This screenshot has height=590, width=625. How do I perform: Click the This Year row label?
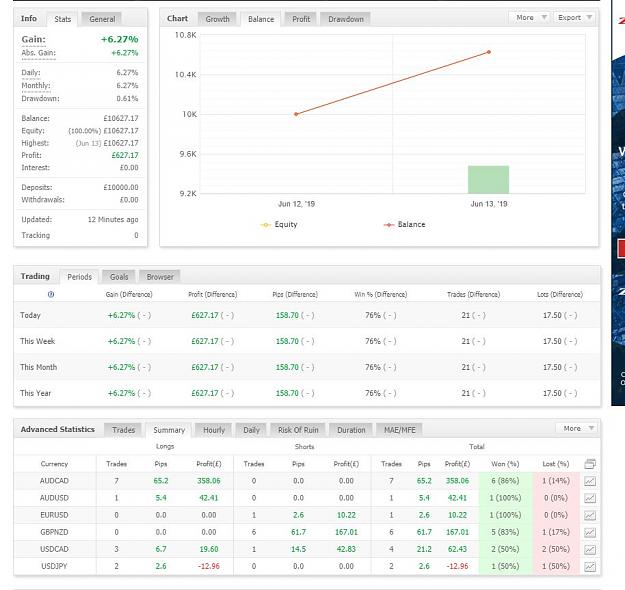[35, 393]
